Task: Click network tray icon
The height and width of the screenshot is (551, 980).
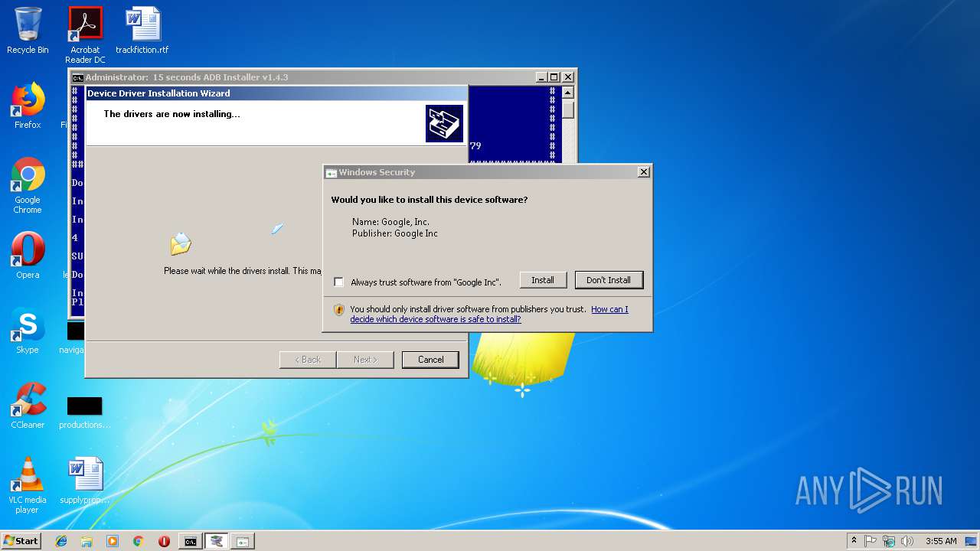Action: [889, 541]
